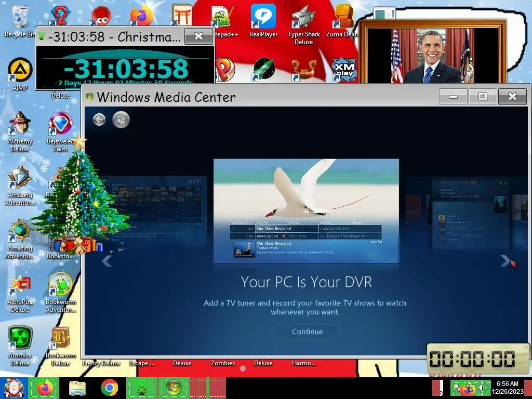Open the volume speaker tray icon
532x399 pixels.
[x=482, y=388]
